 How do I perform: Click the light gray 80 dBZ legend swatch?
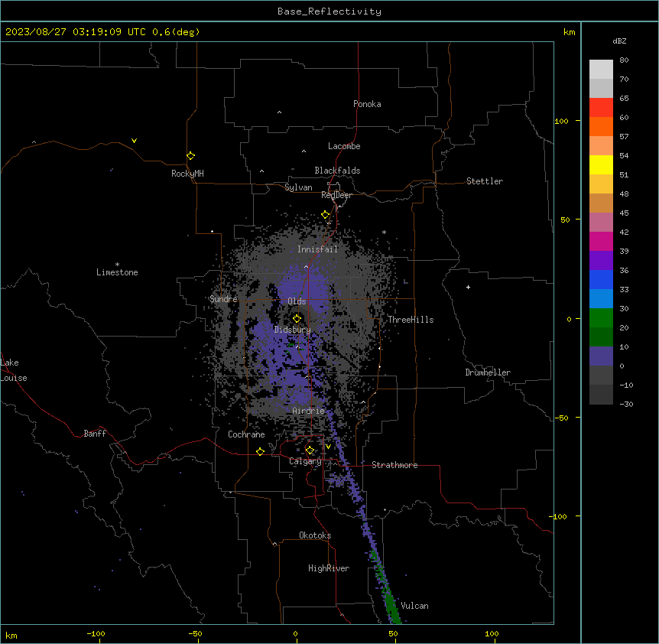[x=601, y=70]
